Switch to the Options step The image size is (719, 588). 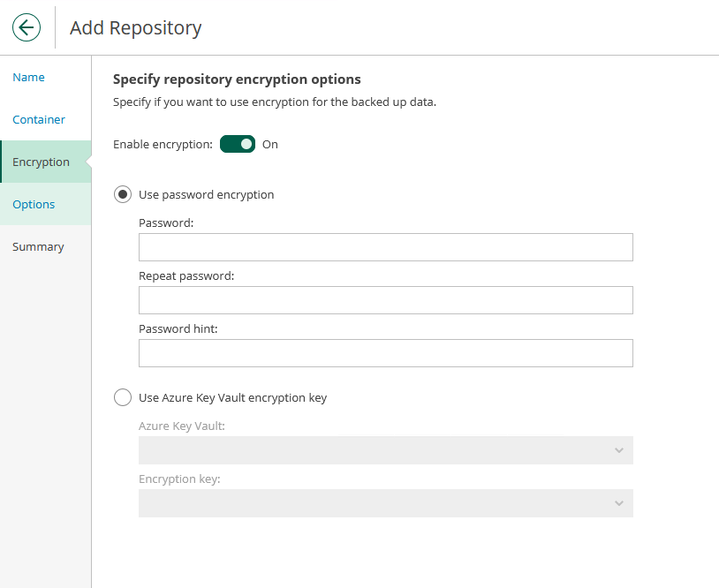(x=34, y=205)
